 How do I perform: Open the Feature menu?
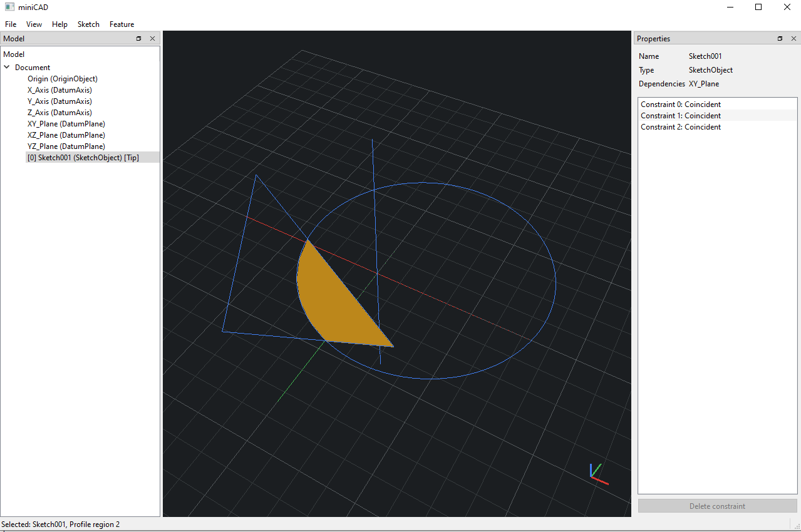(121, 24)
